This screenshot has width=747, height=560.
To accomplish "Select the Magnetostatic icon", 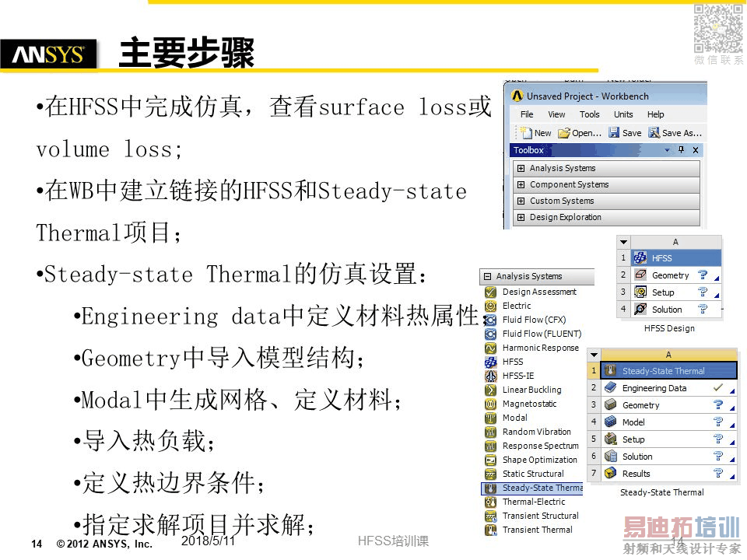I will tap(490, 404).
